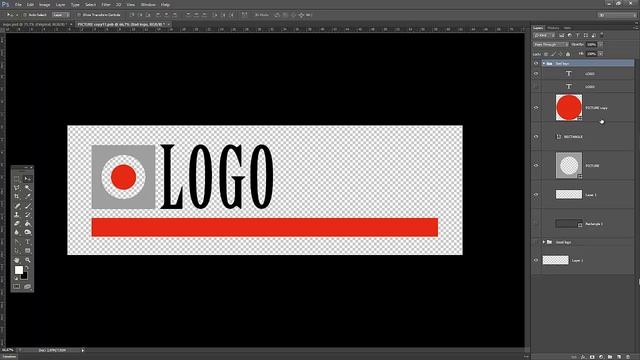Switch to the logo.psd document tab
Image resolution: width=640 pixels, height=360 pixels.
[x=35, y=24]
